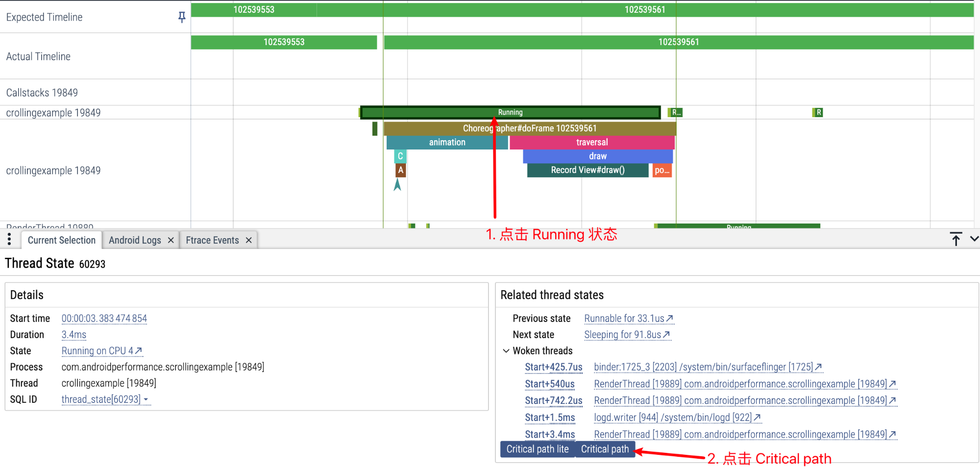Select the small 'A' slice
The height and width of the screenshot is (471, 980).
click(401, 170)
